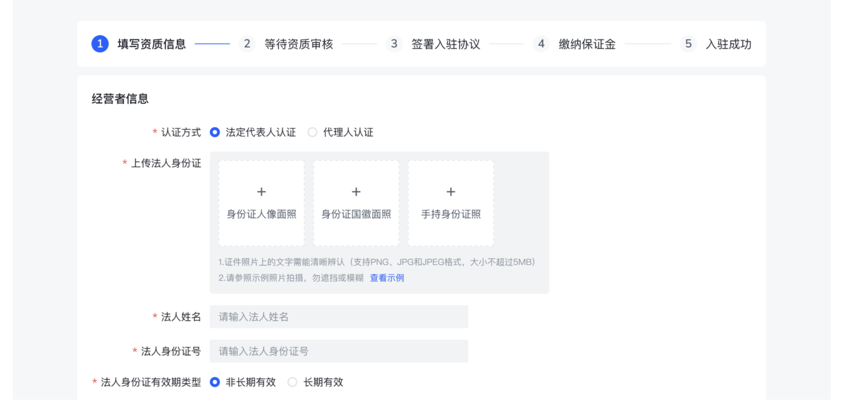The image size is (868, 413).
Task: Click step 5 number icon in progress bar
Action: pyautogui.click(x=688, y=44)
